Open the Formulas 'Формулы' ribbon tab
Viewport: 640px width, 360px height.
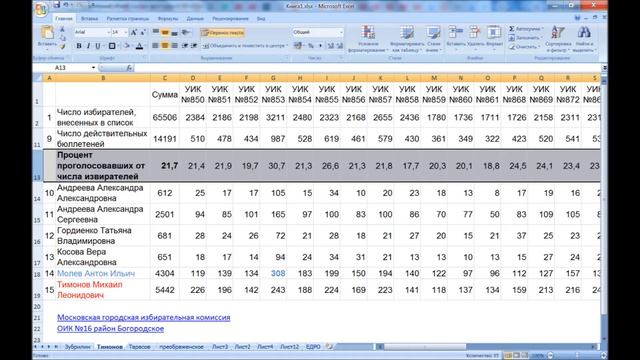point(168,18)
